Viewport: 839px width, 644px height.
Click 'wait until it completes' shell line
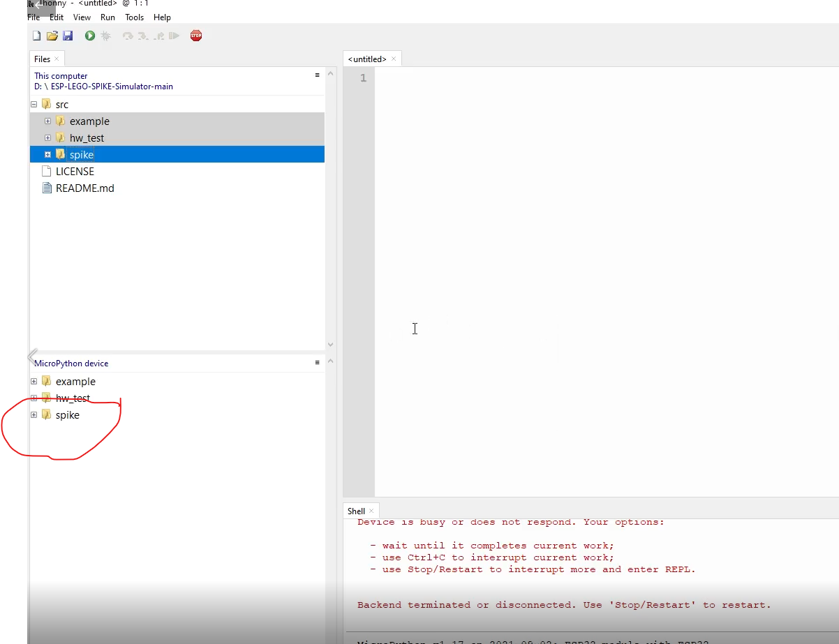[492, 546]
